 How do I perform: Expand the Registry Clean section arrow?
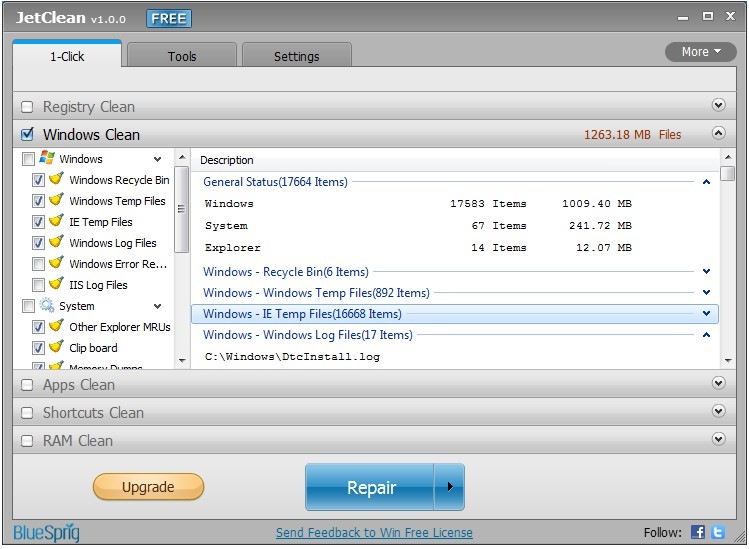click(718, 105)
